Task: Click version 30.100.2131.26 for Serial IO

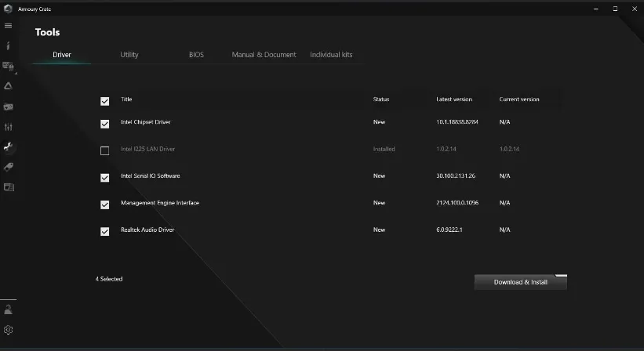Action: point(456,176)
